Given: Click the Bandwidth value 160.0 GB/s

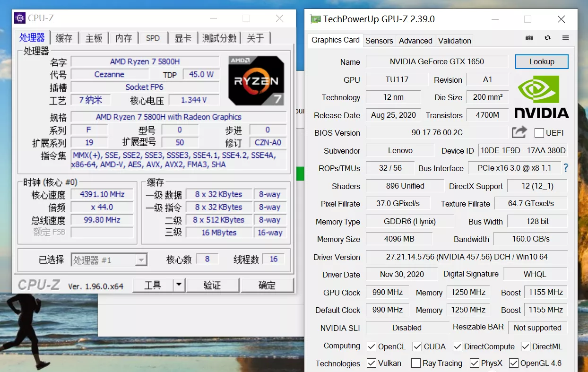Looking at the screenshot, I should pos(530,239).
